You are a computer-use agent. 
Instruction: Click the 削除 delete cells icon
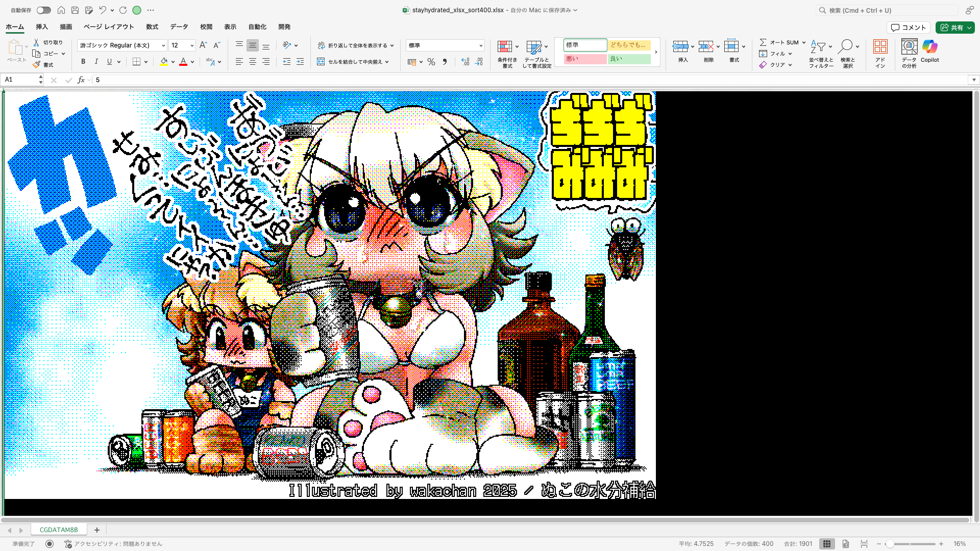click(x=706, y=47)
